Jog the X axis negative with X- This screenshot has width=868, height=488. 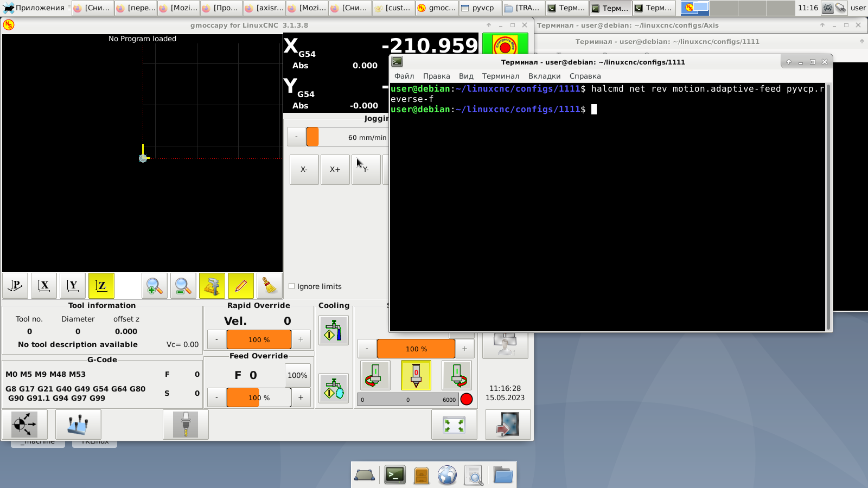click(x=304, y=170)
